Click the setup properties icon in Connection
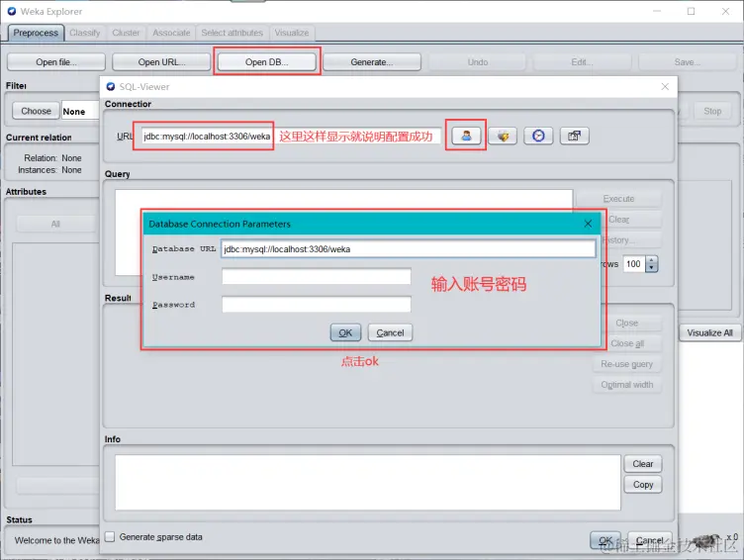This screenshot has width=744, height=560. (x=574, y=136)
